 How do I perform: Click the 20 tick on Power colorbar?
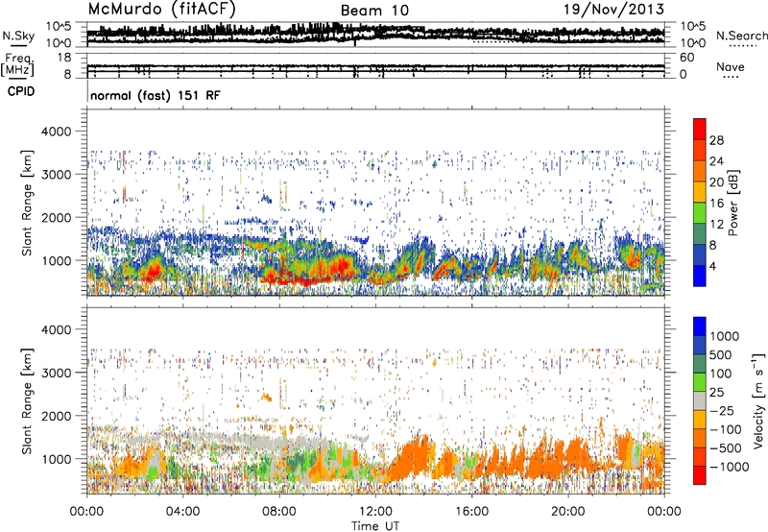coord(716,182)
